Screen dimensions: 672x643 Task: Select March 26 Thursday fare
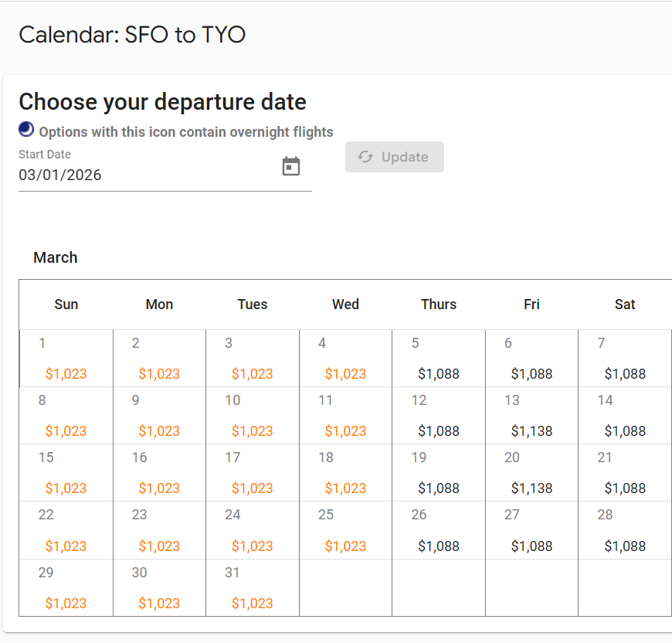[438, 546]
